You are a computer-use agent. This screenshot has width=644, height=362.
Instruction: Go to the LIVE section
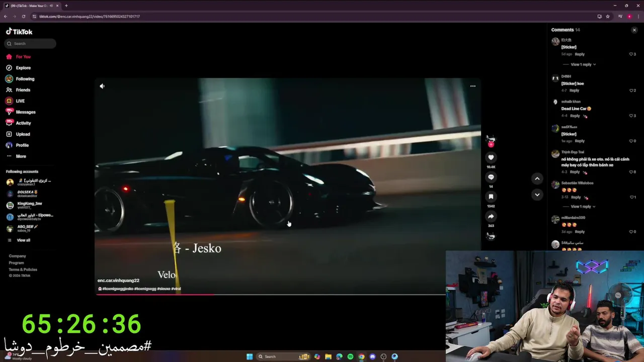[15, 101]
